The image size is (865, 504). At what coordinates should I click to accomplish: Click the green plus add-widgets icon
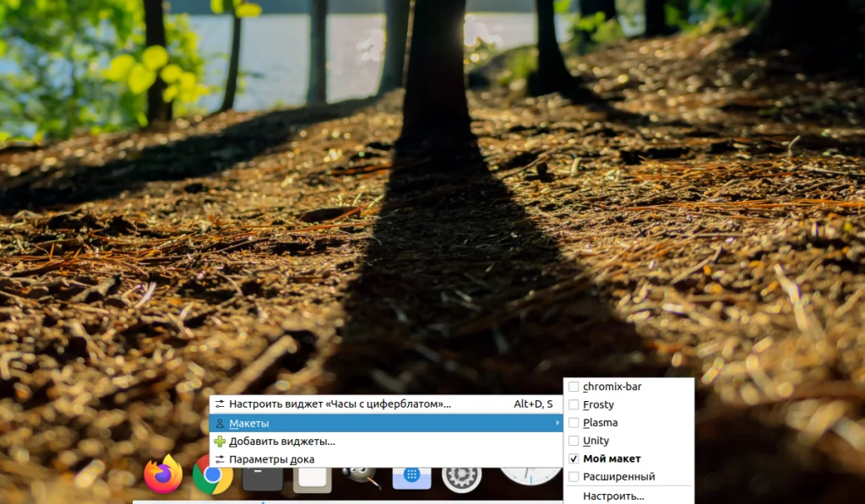(x=220, y=442)
